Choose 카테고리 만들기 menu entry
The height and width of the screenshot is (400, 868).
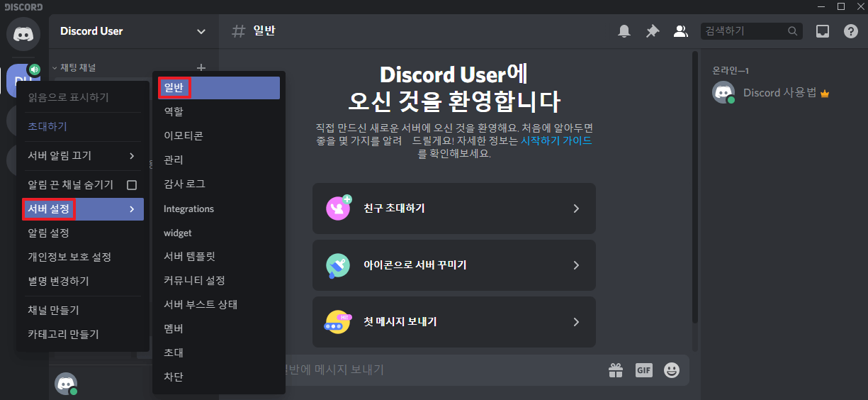pos(83,334)
